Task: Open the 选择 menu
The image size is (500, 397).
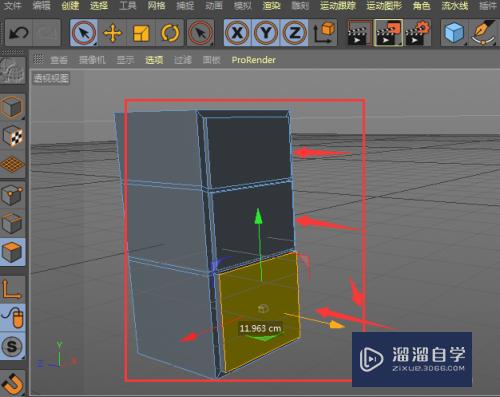Action: [x=99, y=6]
